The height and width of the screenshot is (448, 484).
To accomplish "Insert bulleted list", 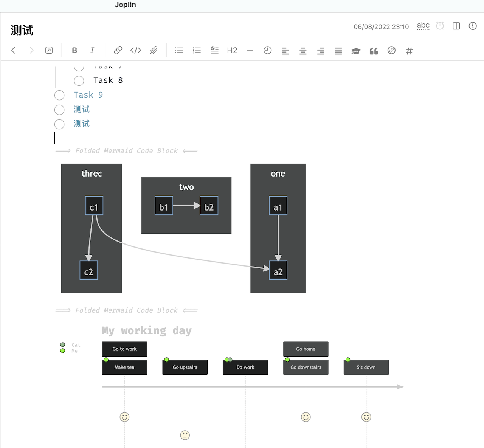I will (179, 50).
